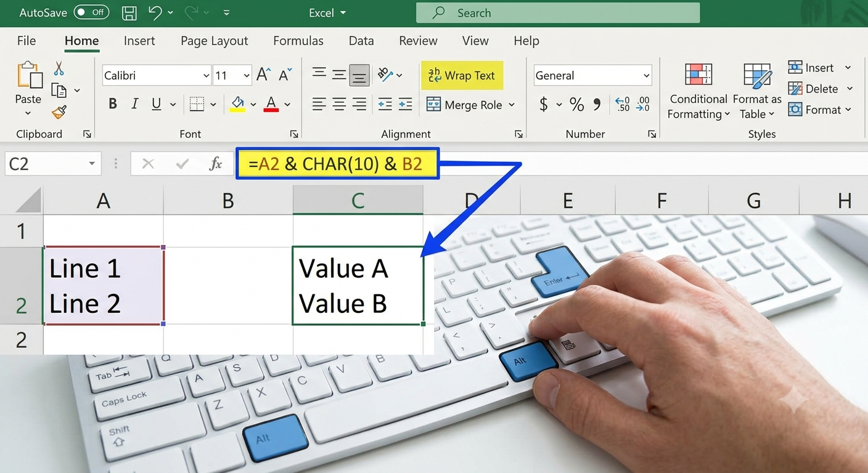
Task: Select Middle Align
Action: [x=339, y=75]
